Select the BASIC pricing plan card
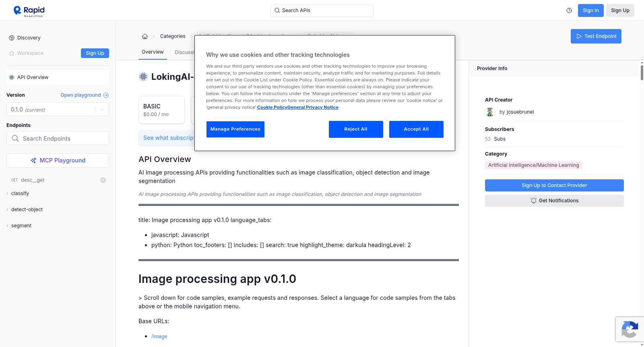The image size is (644, 347). 161,110
